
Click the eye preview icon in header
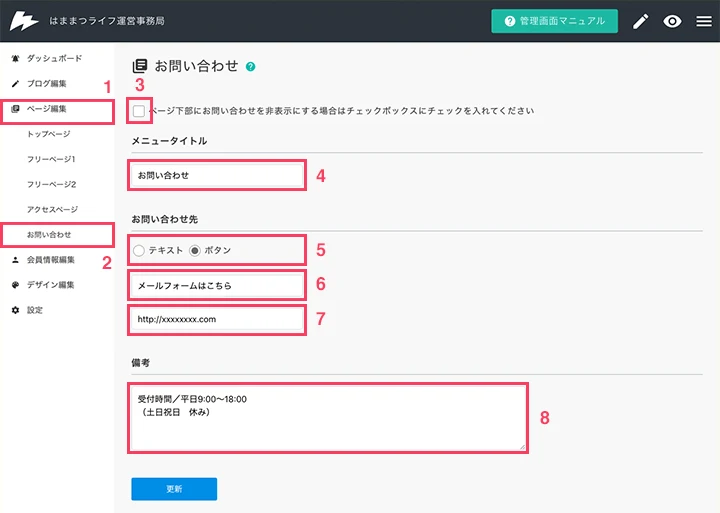click(672, 21)
